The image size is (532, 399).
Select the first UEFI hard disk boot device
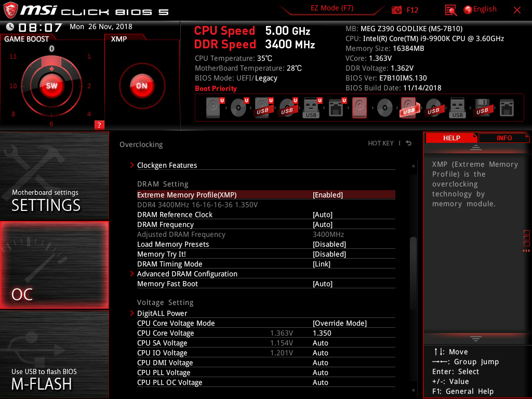click(x=214, y=108)
